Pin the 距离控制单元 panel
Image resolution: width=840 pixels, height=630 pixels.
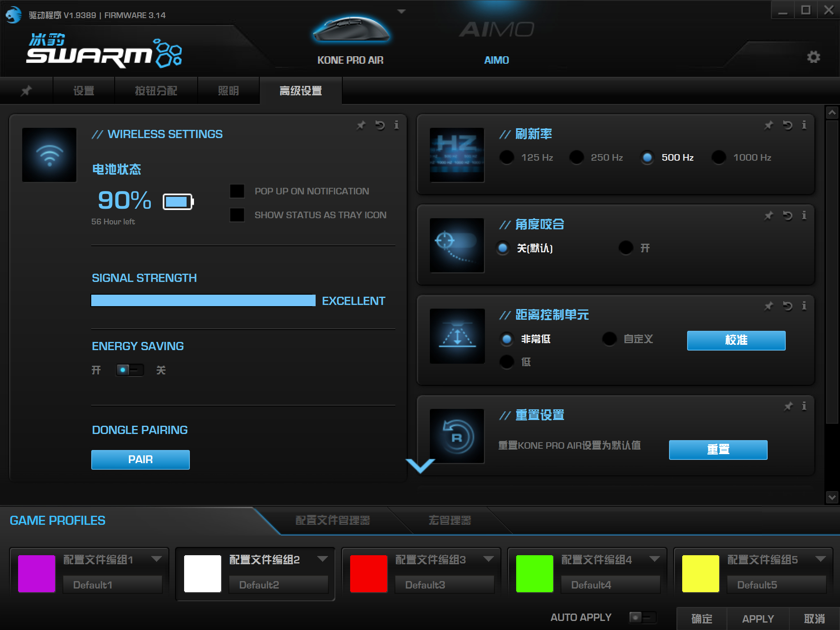768,306
